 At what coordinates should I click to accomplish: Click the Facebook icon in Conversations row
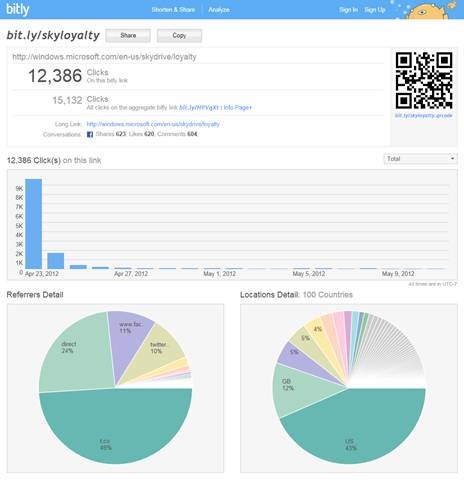[90, 134]
